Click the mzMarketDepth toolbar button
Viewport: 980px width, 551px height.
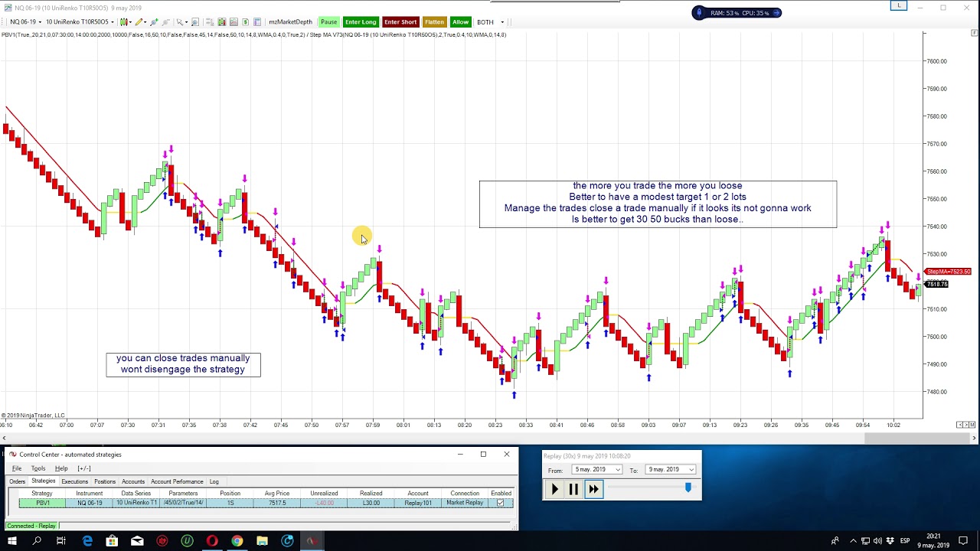click(x=290, y=22)
